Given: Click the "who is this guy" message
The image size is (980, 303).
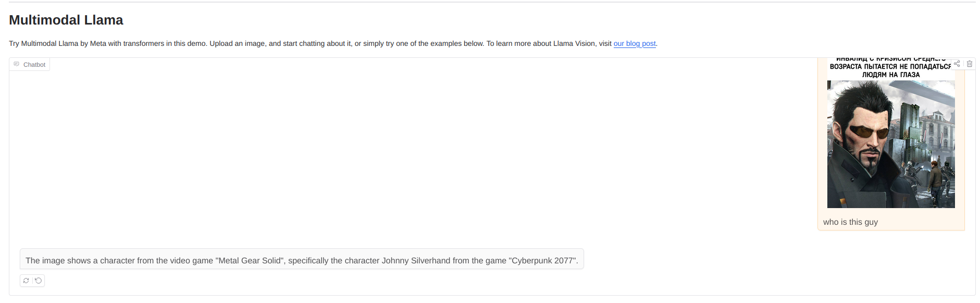Looking at the screenshot, I should (x=850, y=222).
